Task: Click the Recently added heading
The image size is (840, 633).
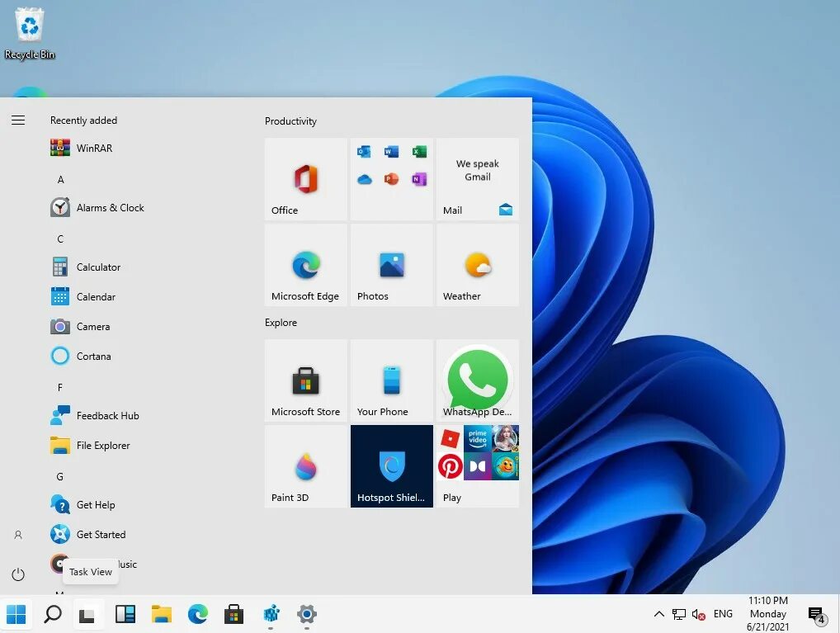Action: (83, 120)
